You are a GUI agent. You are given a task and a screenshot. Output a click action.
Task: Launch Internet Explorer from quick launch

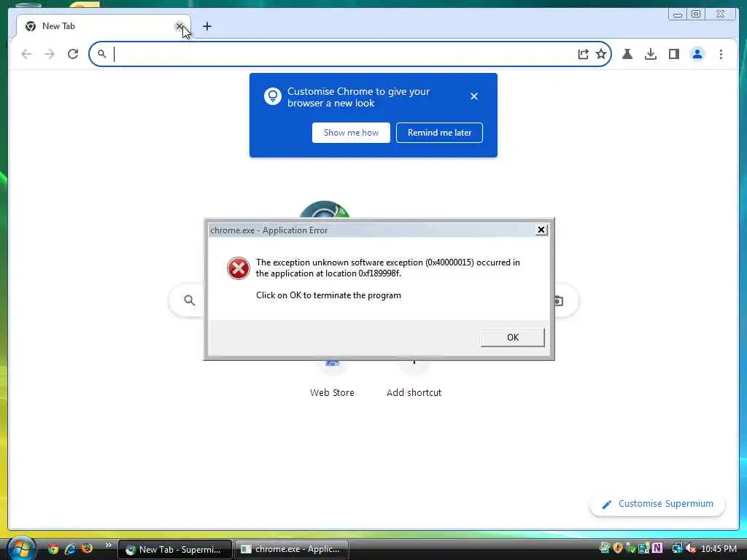pos(70,549)
